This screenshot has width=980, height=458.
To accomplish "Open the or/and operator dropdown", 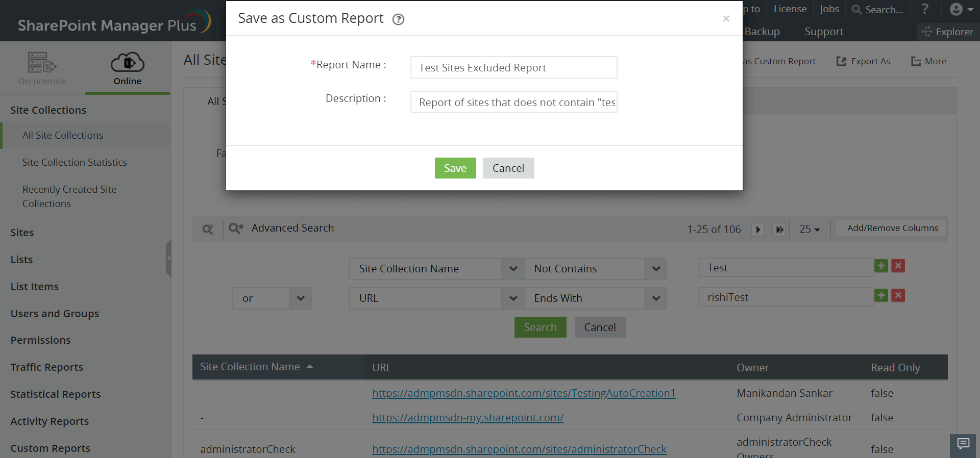I will coord(301,298).
